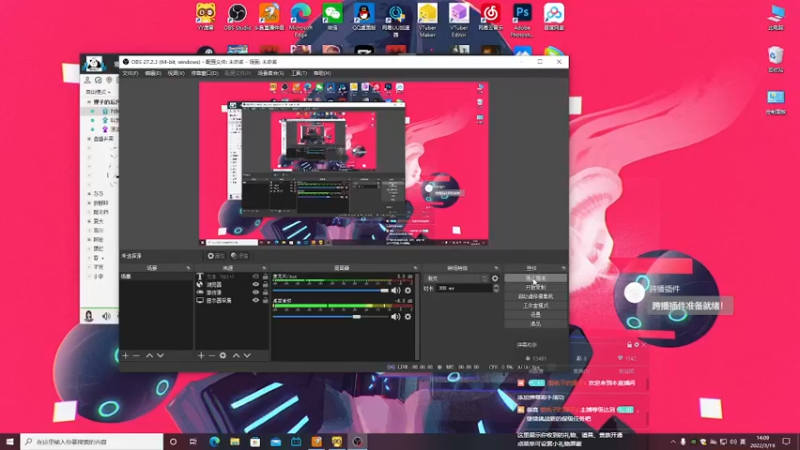Move scene up with arrow icon
Screen dimensions: 800x450
(x=149, y=355)
